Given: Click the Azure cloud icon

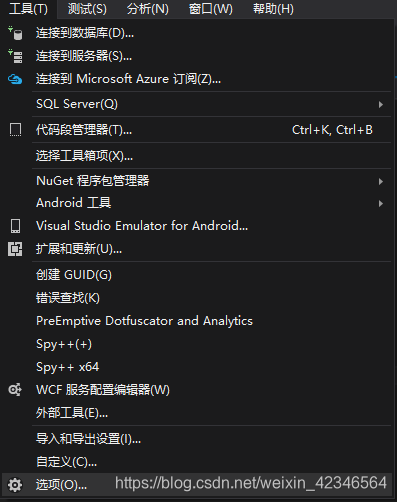Looking at the screenshot, I should pyautogui.click(x=15, y=79).
